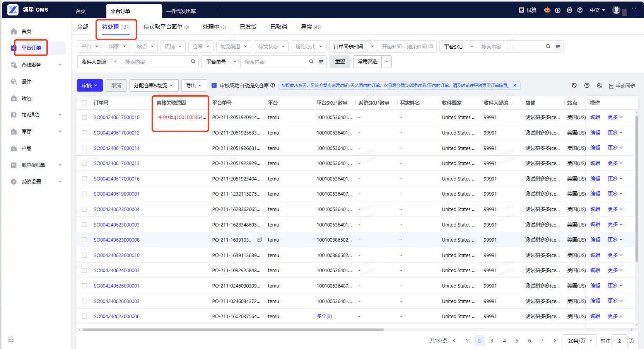Image resolution: width=644 pixels, height=349 pixels.
Task: Click the search magnifier for 收件人邮编 field
Action: [x=193, y=61]
